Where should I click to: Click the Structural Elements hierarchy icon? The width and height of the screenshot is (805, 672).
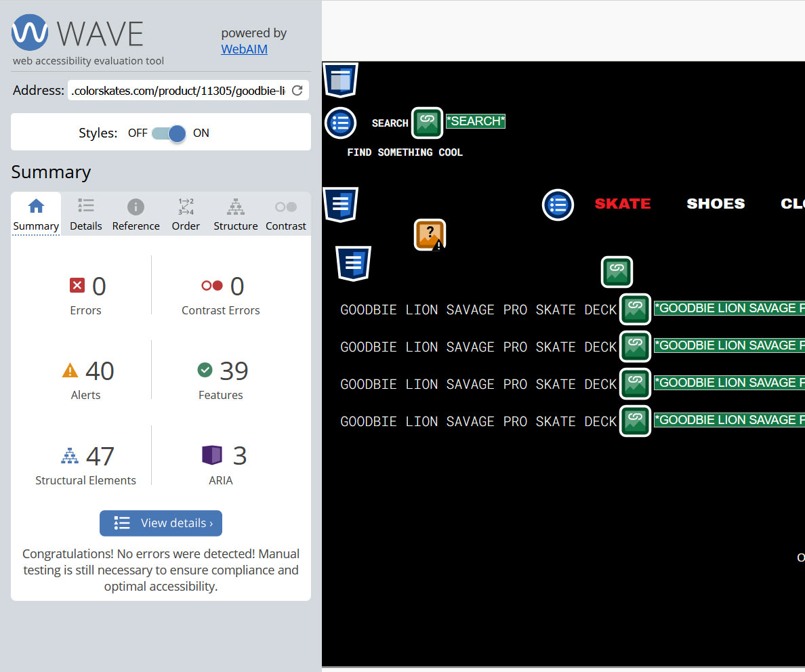click(70, 456)
